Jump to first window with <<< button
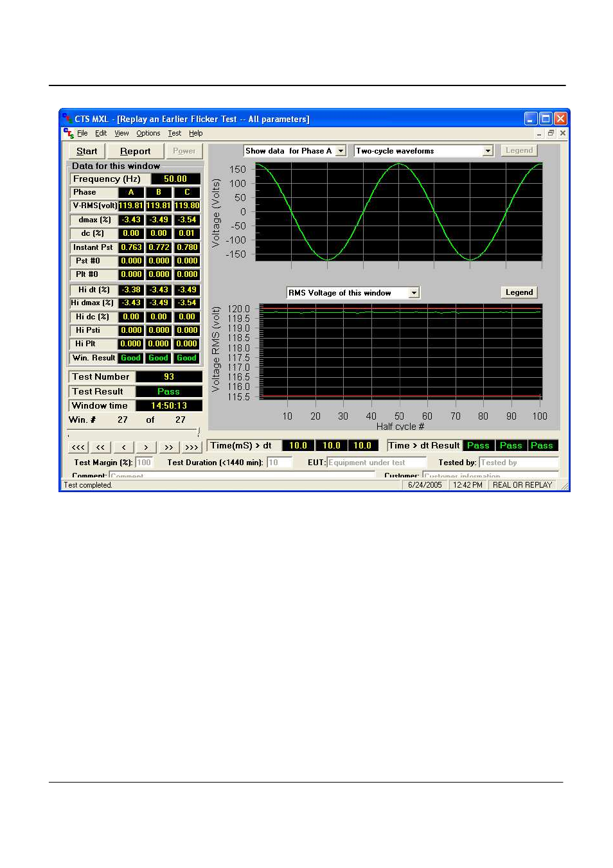 pos(78,447)
